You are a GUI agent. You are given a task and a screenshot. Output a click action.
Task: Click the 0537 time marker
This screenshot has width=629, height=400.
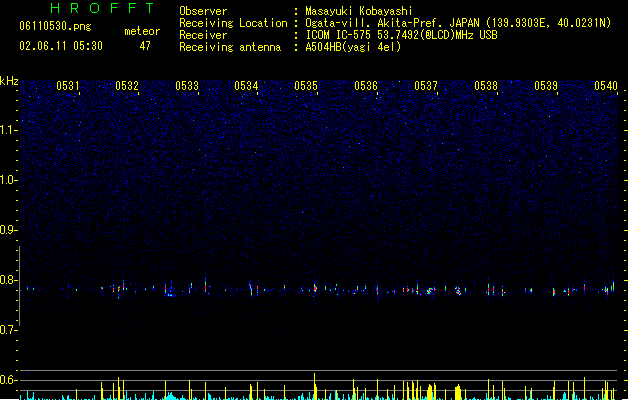pos(426,86)
